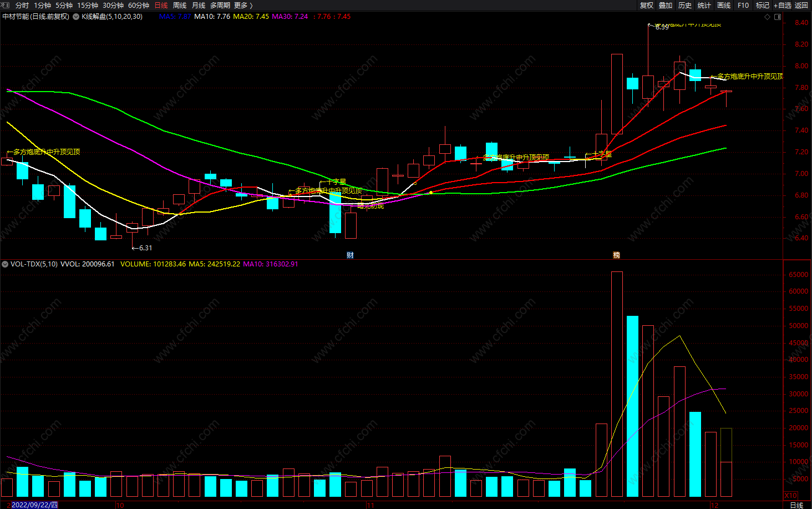The width and height of the screenshot is (812, 509).
Task: Click the 中材节能 stock title label
Action: pyautogui.click(x=36, y=17)
